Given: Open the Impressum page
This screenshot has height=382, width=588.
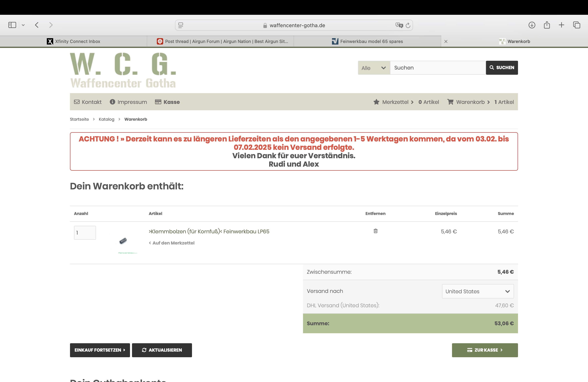Looking at the screenshot, I should (x=128, y=102).
